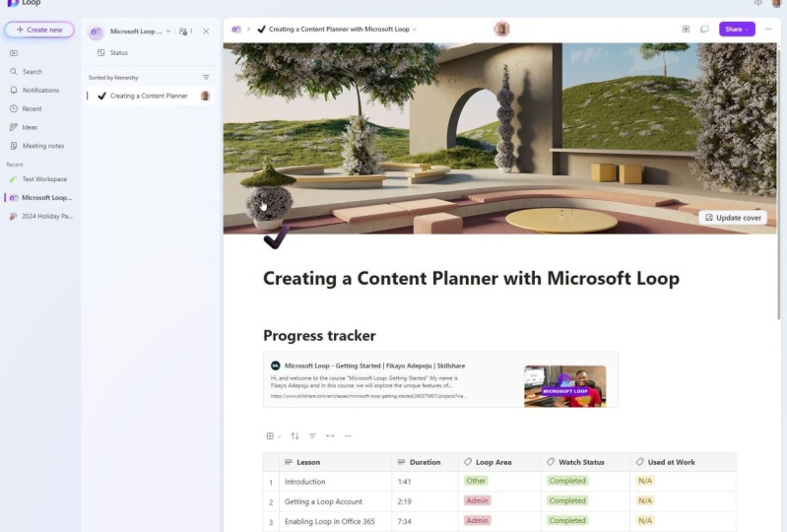Screen dimensions: 787x532
Task: Click the workspace icon in the breadcrumb
Action: (235, 30)
